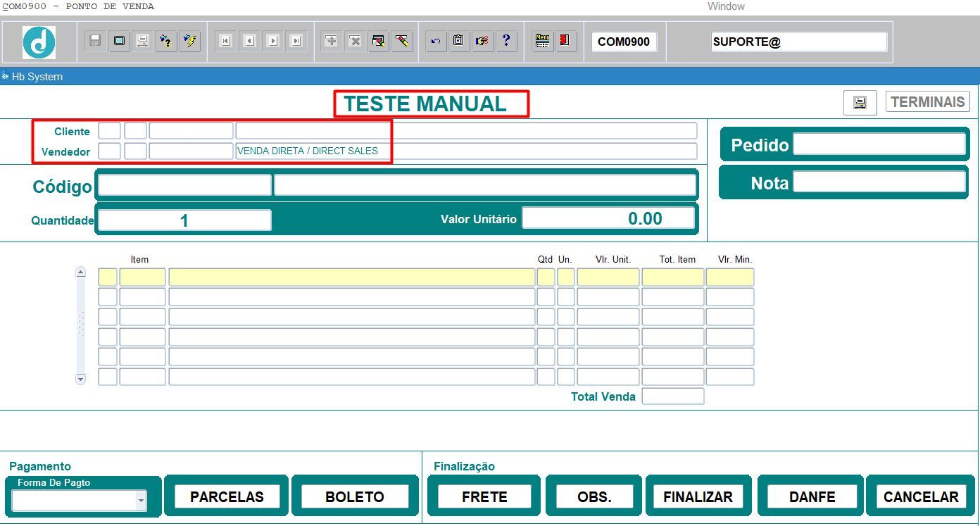Click the red exit door icon
Viewport: 980px width, 526px height.
(565, 41)
